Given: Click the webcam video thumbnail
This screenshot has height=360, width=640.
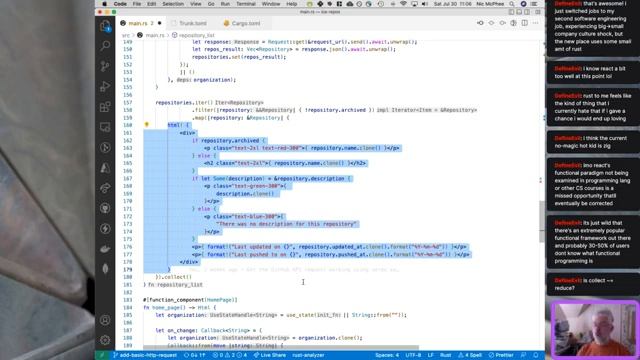Looking at the screenshot, I should tap(595, 329).
